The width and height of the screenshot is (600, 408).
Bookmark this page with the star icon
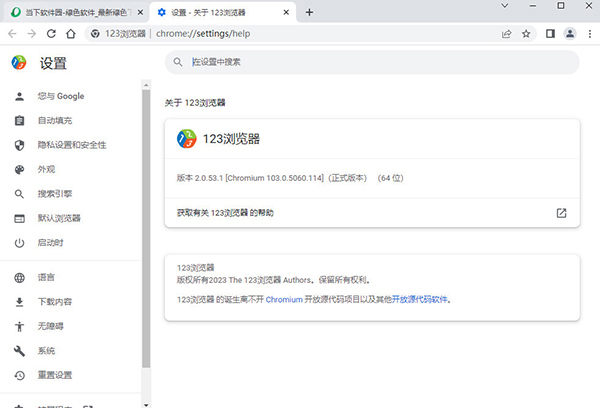tap(526, 33)
